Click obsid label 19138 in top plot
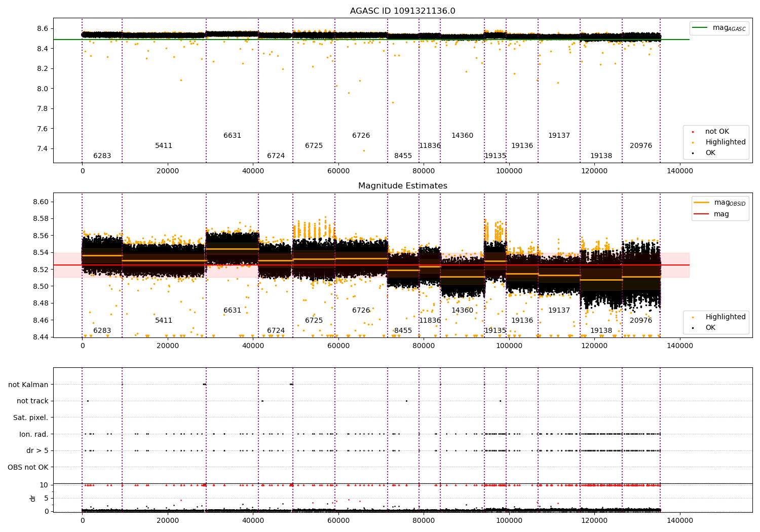This screenshot has height=532, width=760. 601,156
